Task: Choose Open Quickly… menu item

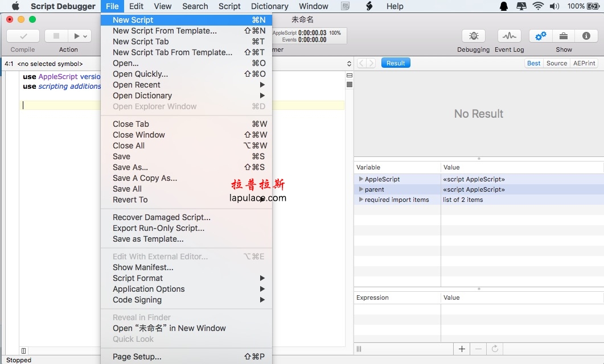Action: (187, 74)
